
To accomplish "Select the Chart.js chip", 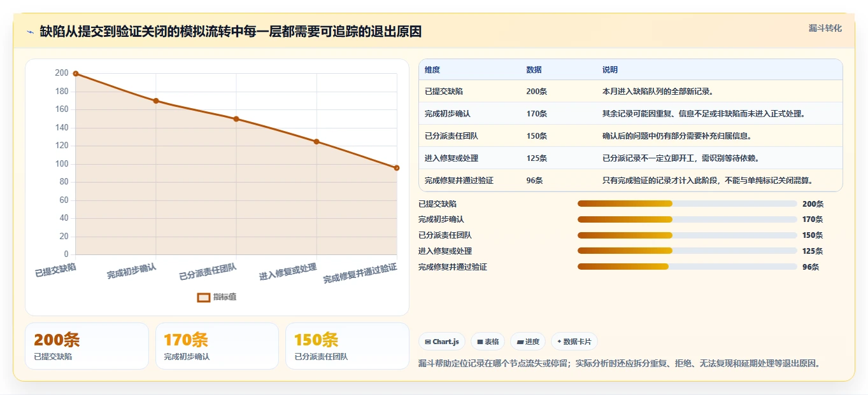I will click(442, 342).
